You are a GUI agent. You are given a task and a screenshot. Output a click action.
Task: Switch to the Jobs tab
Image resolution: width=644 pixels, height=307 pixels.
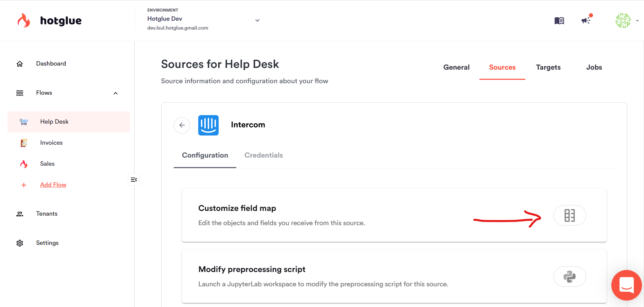tap(594, 67)
